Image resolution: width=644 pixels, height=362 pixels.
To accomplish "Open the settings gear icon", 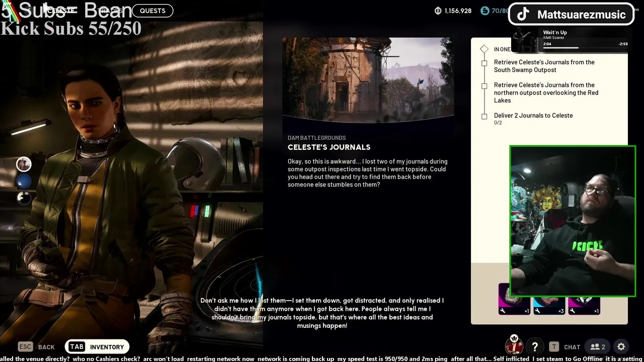I will coord(621,346).
